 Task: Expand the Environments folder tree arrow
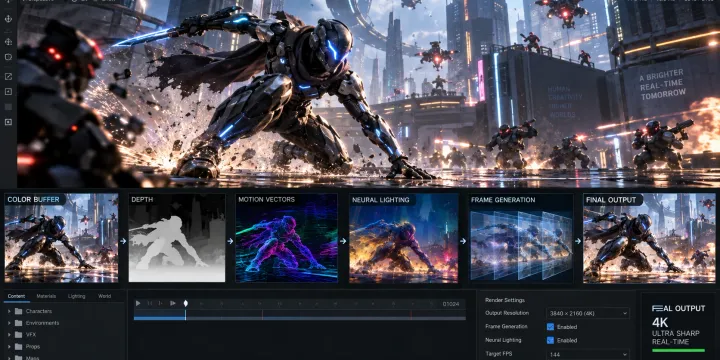coord(9,323)
